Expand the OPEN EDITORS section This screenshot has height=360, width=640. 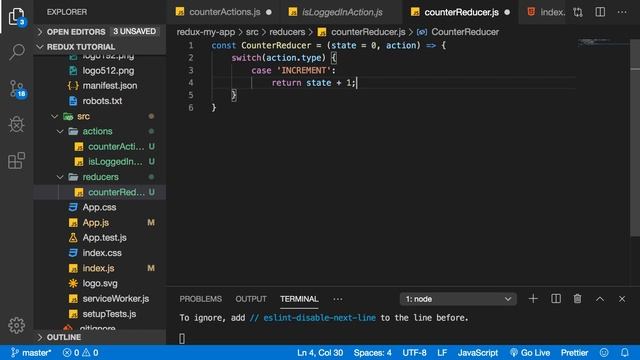pyautogui.click(x=100, y=31)
